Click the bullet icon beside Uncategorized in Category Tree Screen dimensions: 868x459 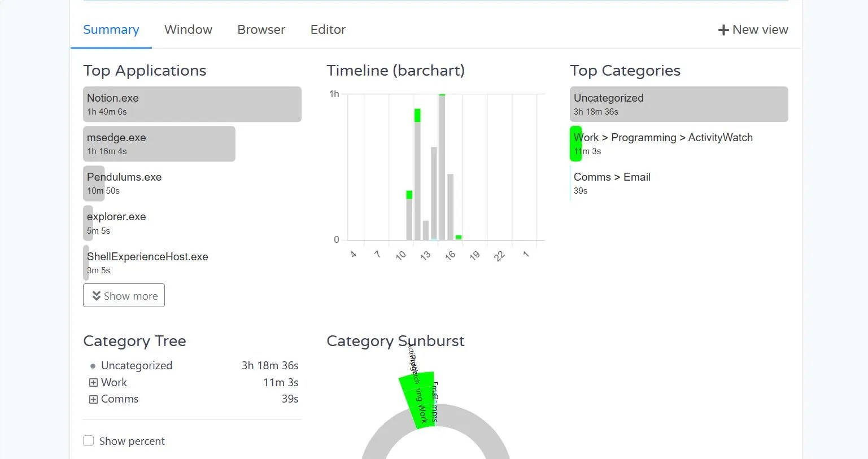pos(93,366)
